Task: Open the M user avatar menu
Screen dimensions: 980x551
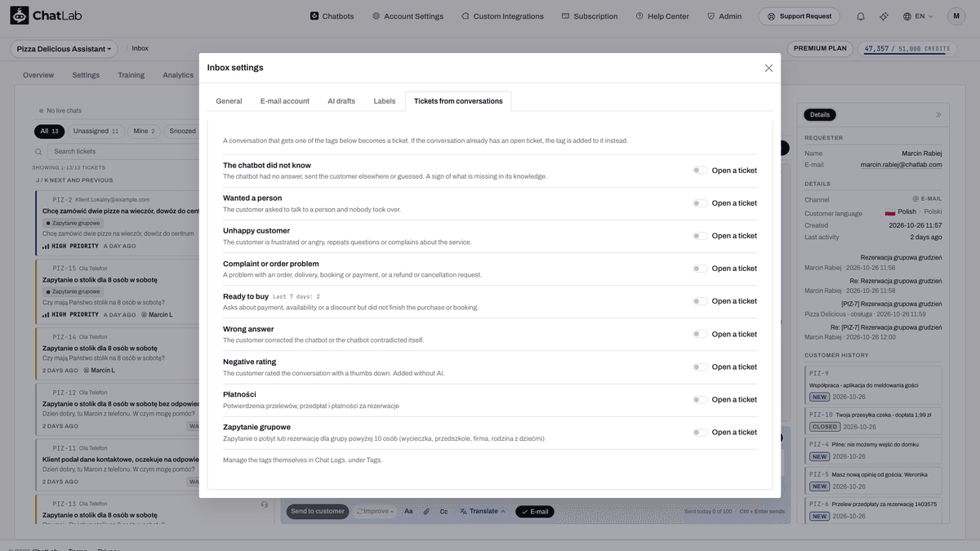Action: coord(956,16)
